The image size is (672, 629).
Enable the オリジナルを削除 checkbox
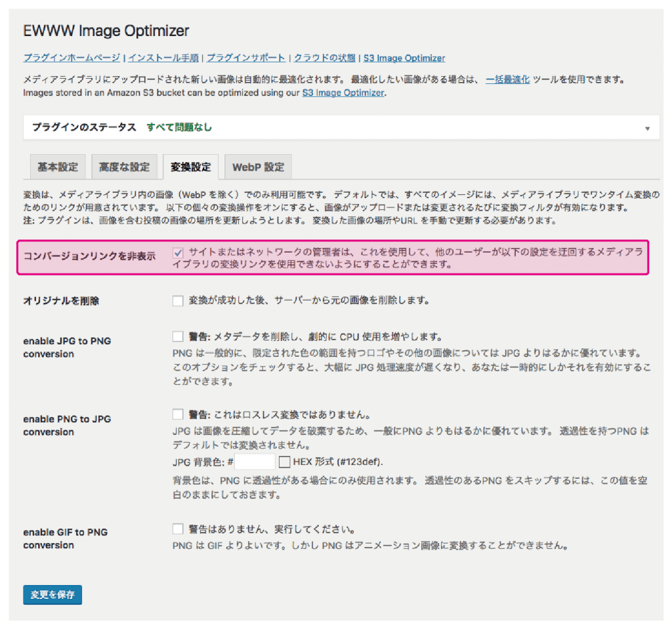(x=178, y=300)
